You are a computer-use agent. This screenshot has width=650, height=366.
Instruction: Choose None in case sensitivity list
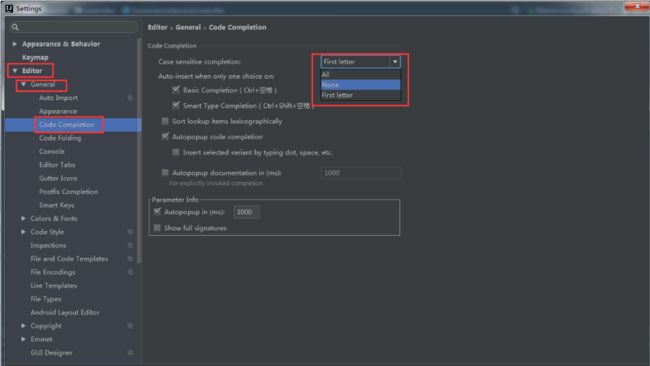coord(361,85)
